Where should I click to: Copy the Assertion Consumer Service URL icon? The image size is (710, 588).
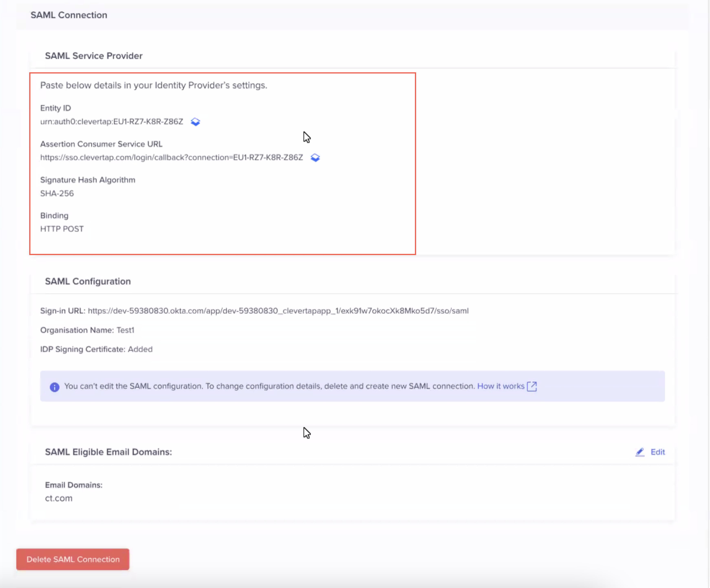(315, 157)
